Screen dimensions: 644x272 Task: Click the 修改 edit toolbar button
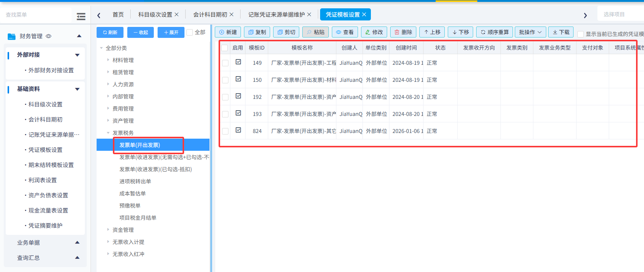(x=374, y=32)
